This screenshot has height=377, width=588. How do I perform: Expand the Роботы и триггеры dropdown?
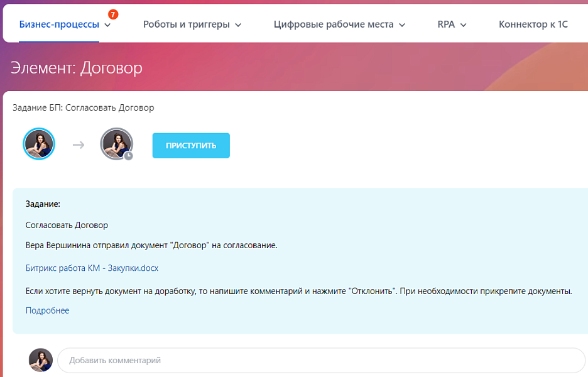[237, 25]
